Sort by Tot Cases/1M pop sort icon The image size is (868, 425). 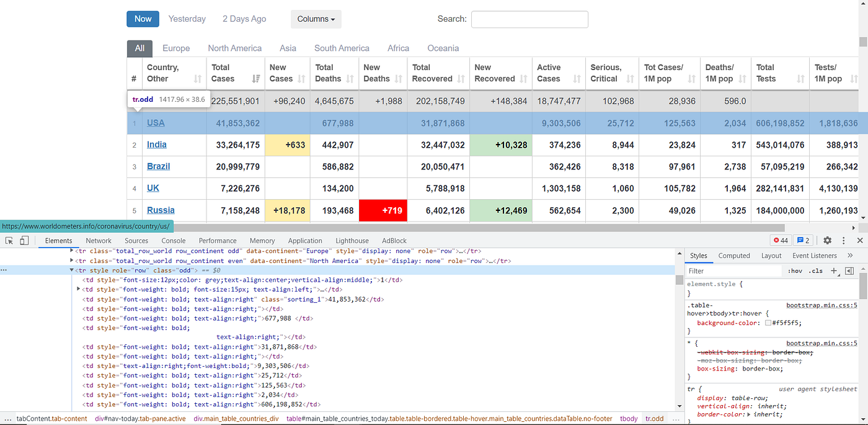692,79
